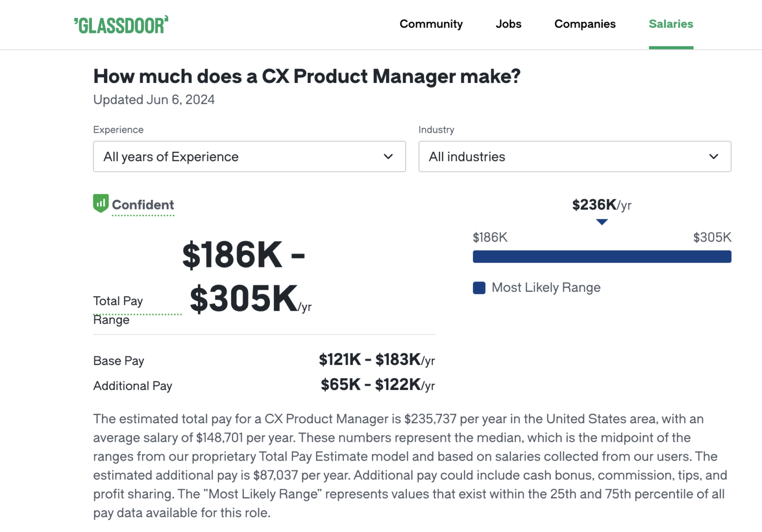The height and width of the screenshot is (532, 762).
Task: Open the Industry dropdown chevron
Action: pos(714,157)
